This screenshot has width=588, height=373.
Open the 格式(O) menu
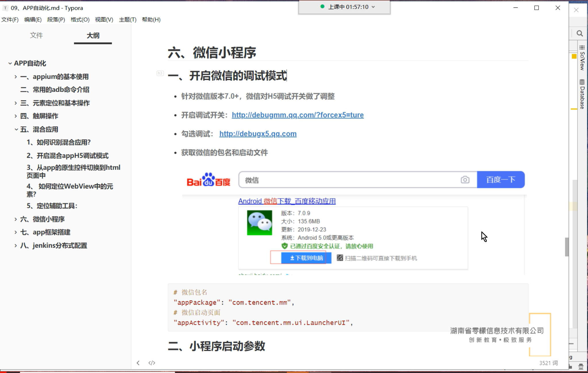(x=80, y=20)
